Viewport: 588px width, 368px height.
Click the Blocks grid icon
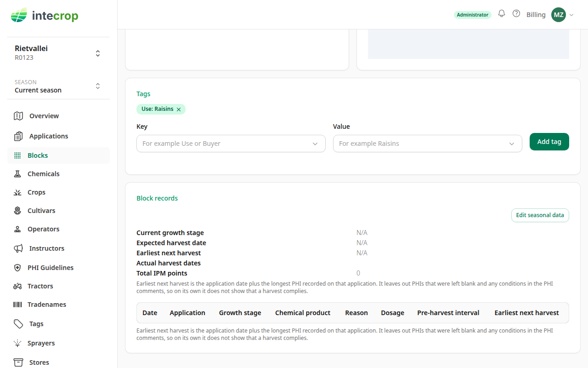point(17,155)
